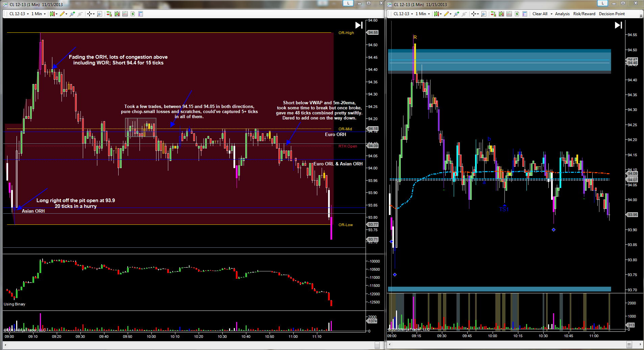Click the TS1 marker on right chart
The width and height of the screenshot is (644, 350).
(x=504, y=209)
